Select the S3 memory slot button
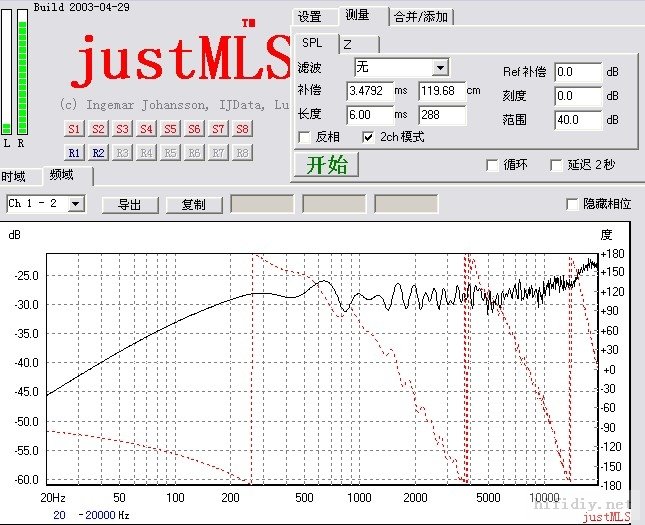Viewport: 645px width, 525px height. coord(122,129)
